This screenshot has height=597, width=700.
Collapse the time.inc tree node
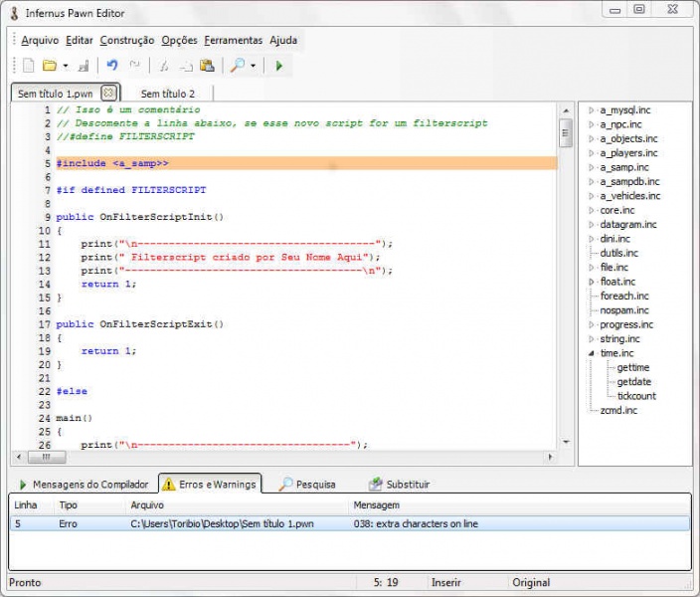pyautogui.click(x=591, y=353)
